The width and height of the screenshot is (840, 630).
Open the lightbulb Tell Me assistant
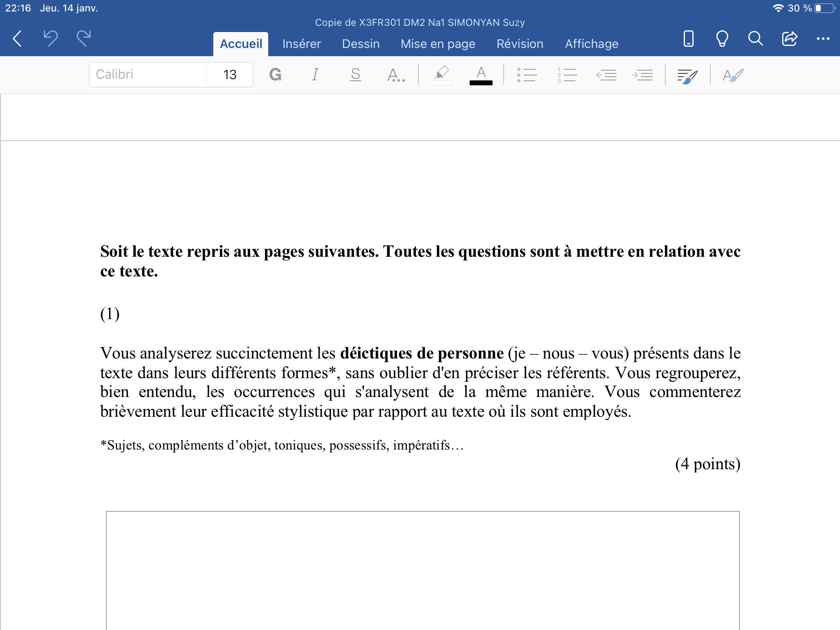coord(722,39)
